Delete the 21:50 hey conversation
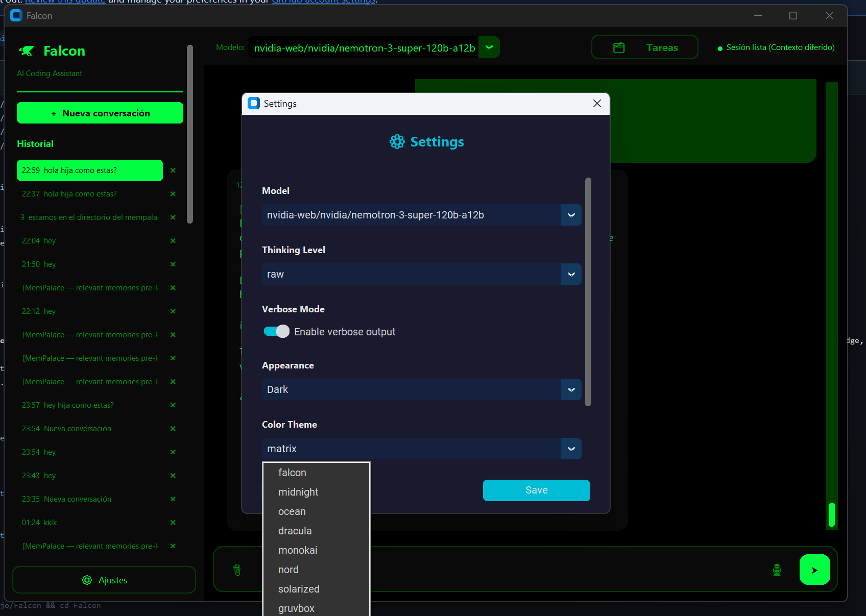The height and width of the screenshot is (616, 866). (173, 264)
